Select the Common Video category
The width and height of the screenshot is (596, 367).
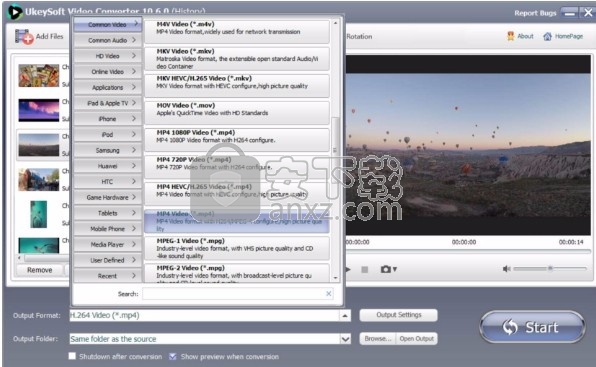[x=108, y=24]
